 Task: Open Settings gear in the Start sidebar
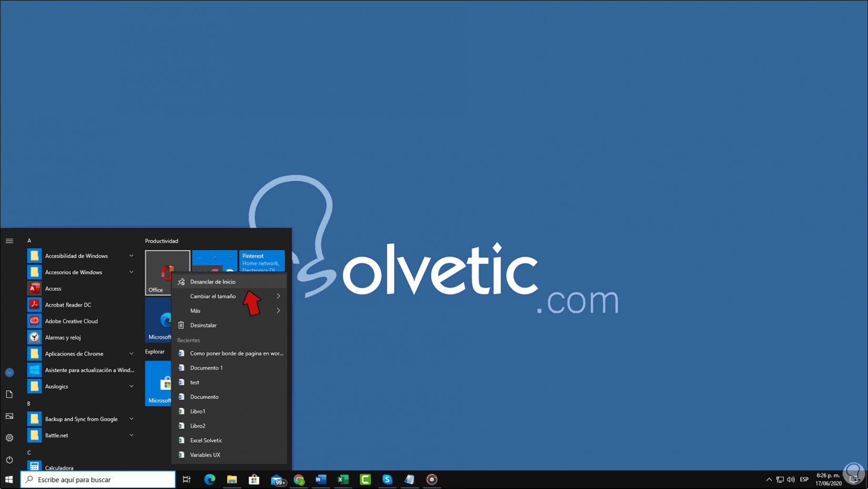click(9, 437)
